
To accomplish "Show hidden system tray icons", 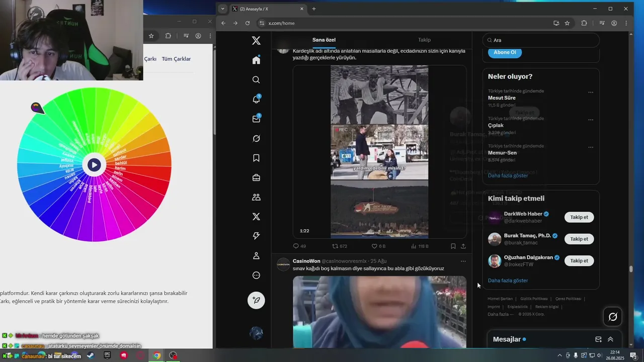I will [559, 355].
